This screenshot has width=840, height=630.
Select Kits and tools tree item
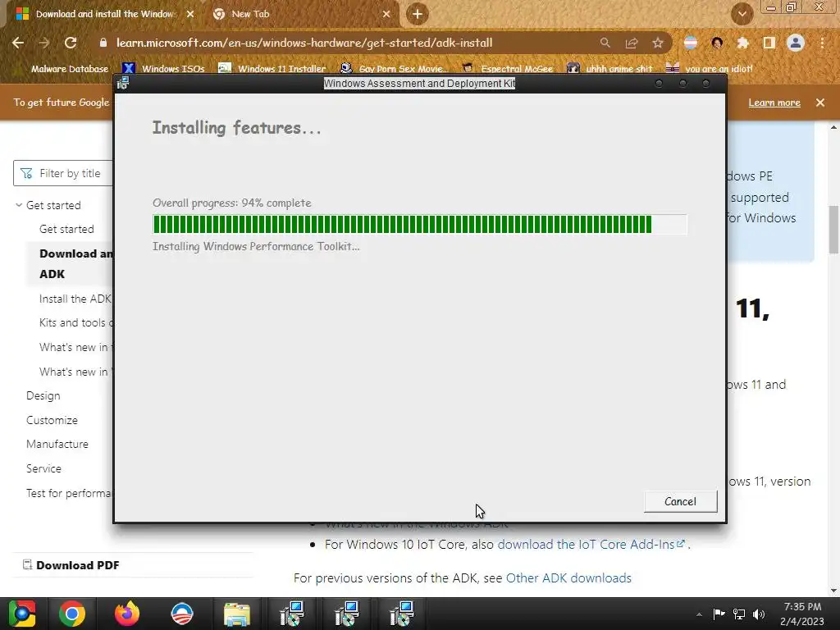[x=75, y=322]
